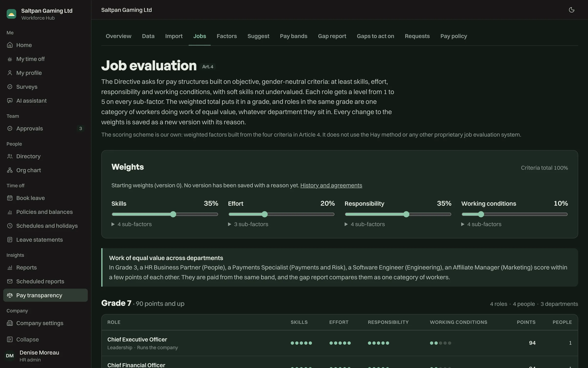Expand the Skills 4 sub-factors list
This screenshot has width=588, height=368.
pos(132,224)
